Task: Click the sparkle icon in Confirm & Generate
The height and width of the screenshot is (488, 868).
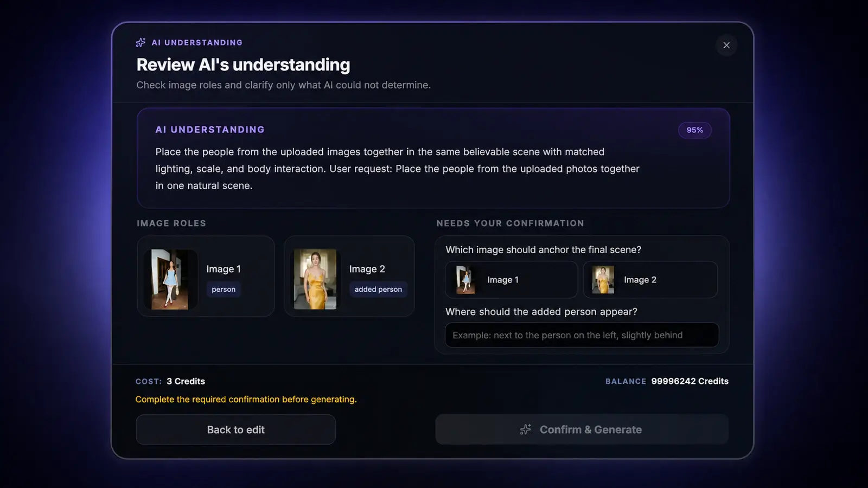Action: (525, 429)
